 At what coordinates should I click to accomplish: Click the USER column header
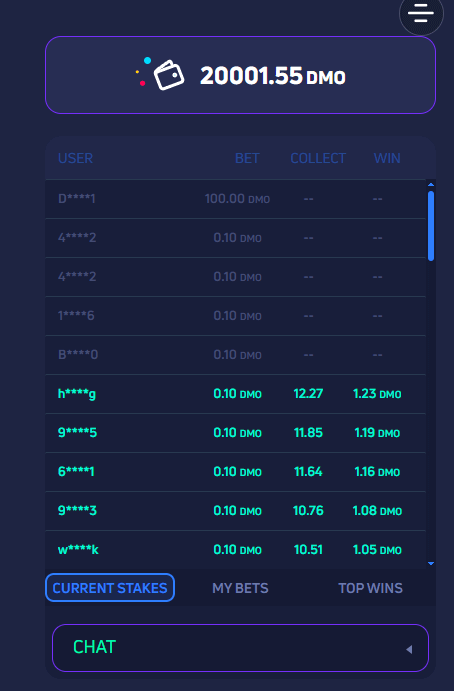pyautogui.click(x=75, y=158)
